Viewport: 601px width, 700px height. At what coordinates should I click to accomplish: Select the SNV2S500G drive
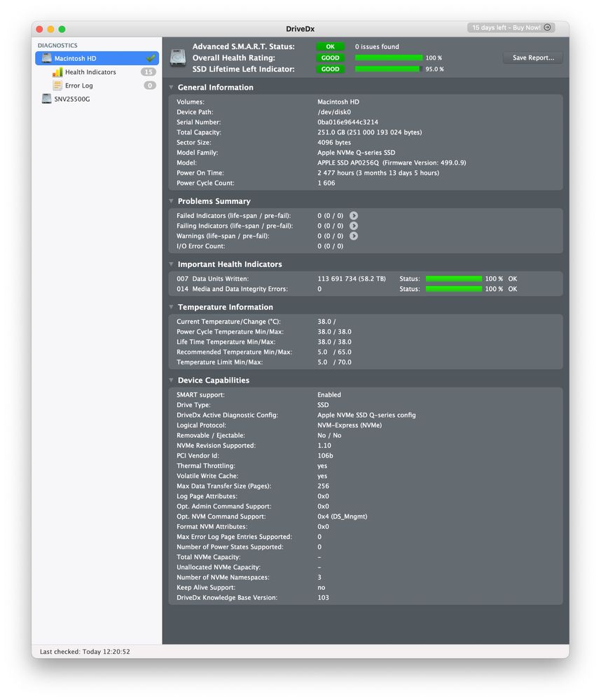pyautogui.click(x=72, y=99)
